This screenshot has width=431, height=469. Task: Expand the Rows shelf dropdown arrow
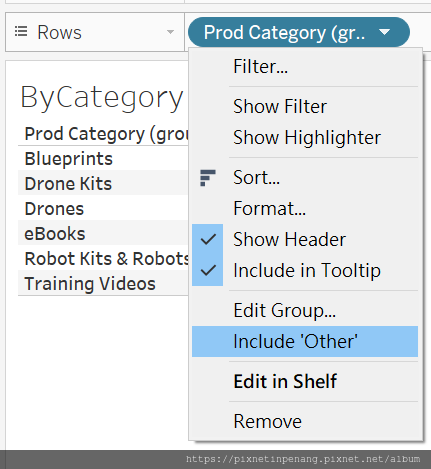pyautogui.click(x=170, y=32)
